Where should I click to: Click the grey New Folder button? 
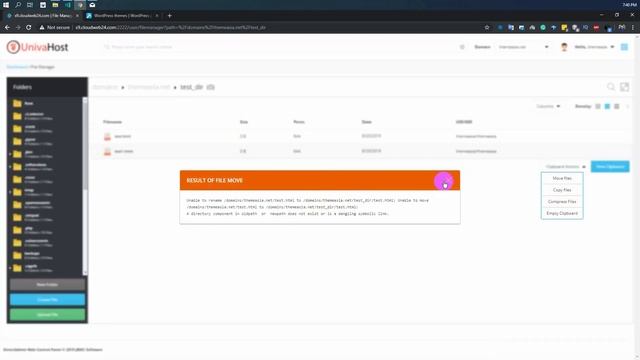[x=47, y=284]
